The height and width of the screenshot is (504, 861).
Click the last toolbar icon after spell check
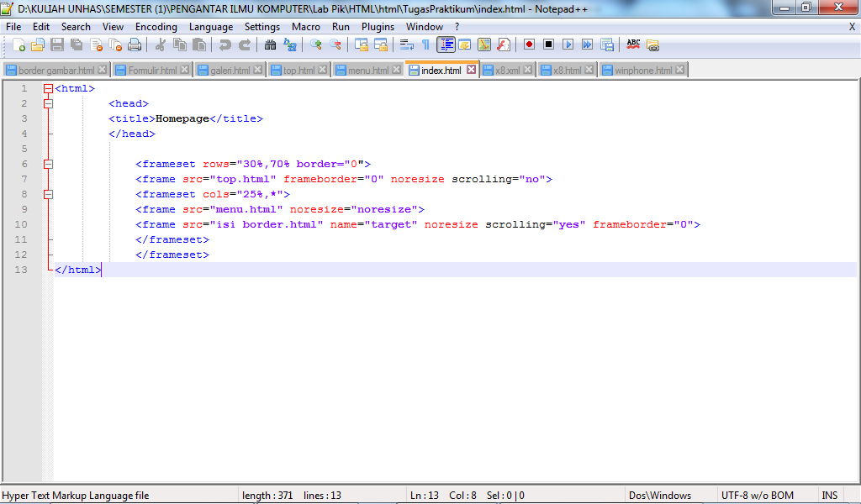click(652, 45)
